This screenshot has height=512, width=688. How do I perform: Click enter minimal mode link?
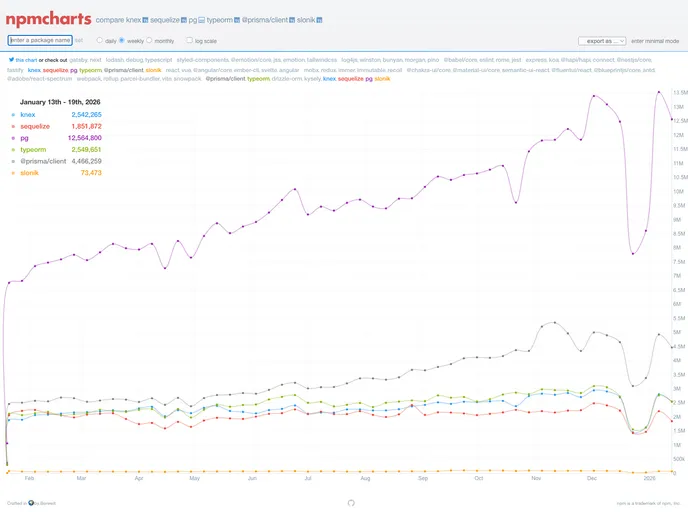point(655,41)
